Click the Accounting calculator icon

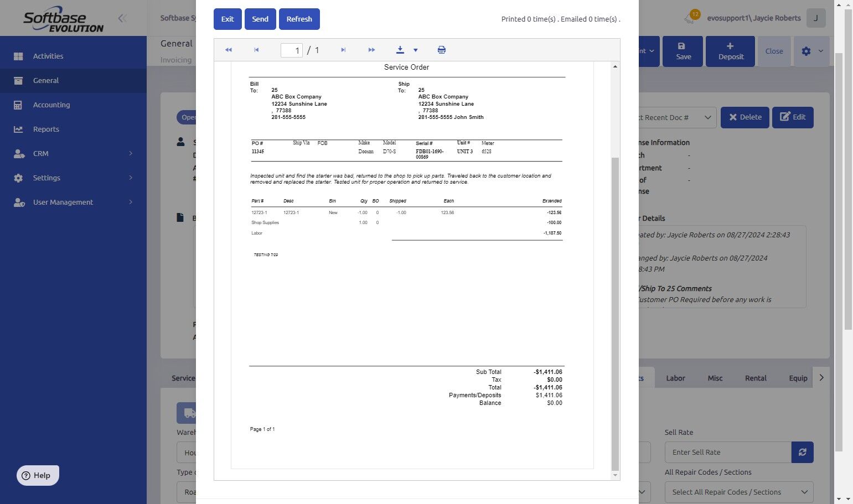click(18, 105)
